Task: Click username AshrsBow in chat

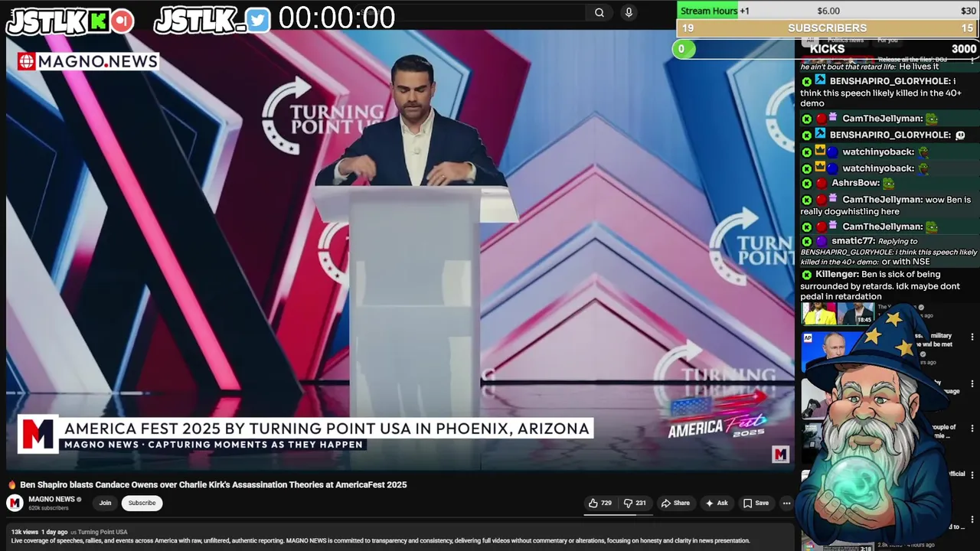Action: click(855, 184)
